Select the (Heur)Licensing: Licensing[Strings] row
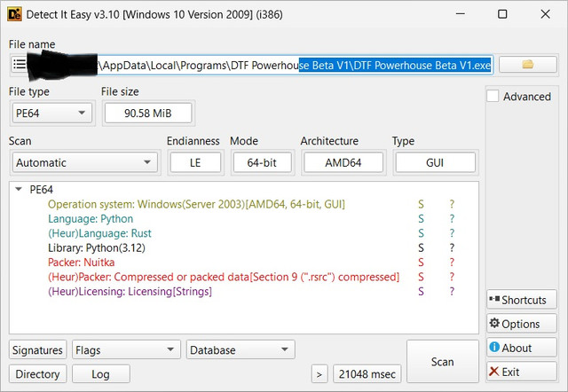The width and height of the screenshot is (568, 392). [130, 292]
